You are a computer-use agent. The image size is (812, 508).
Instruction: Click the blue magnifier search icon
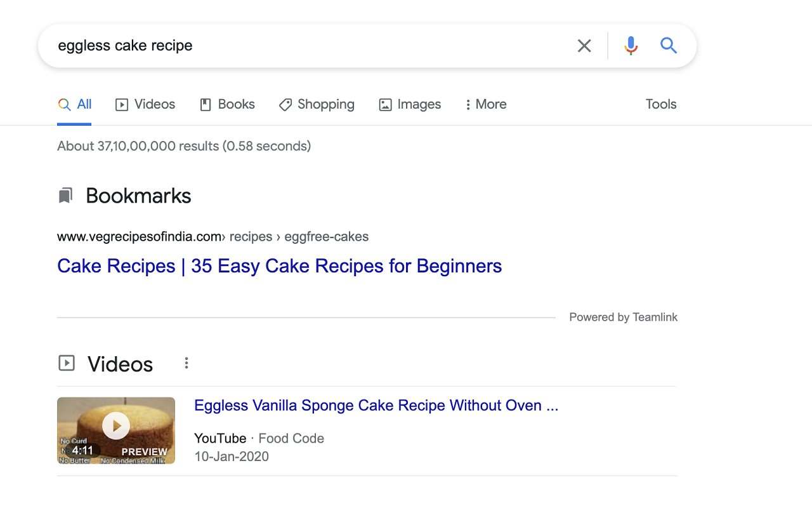coord(669,46)
